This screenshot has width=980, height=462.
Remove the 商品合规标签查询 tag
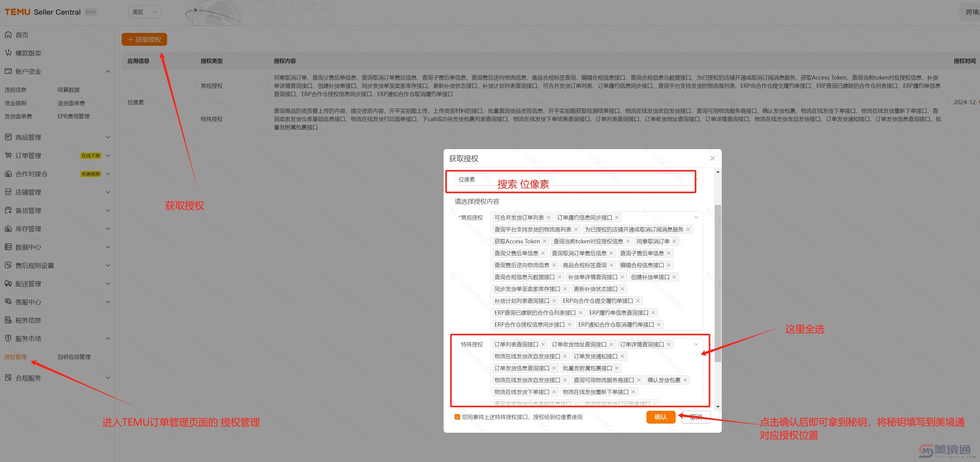point(611,265)
